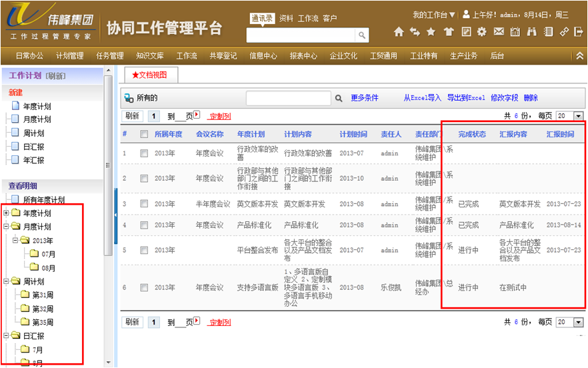588x368 pixels.
Task: Click the top 定制列 link
Action: [220, 116]
